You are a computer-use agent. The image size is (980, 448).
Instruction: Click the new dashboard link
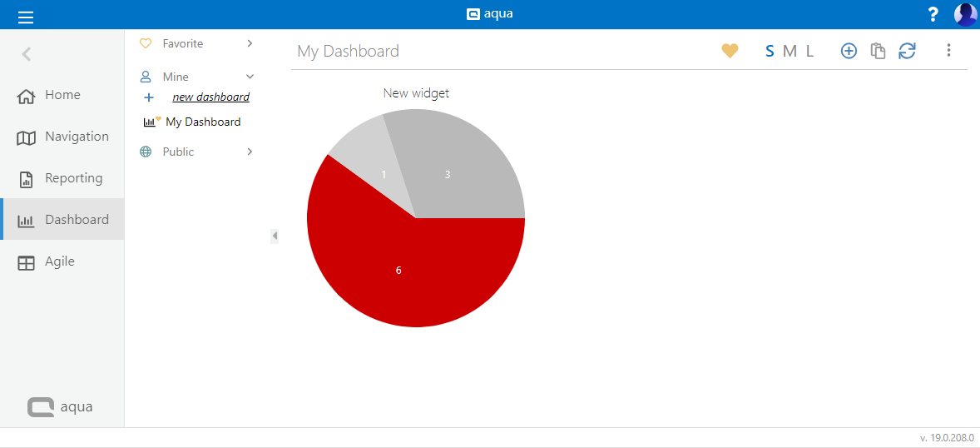[210, 97]
